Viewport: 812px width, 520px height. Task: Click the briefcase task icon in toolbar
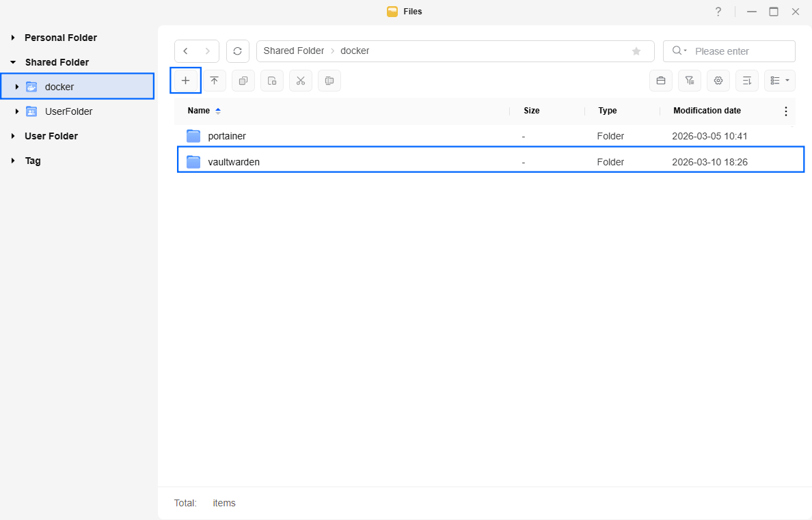point(660,81)
